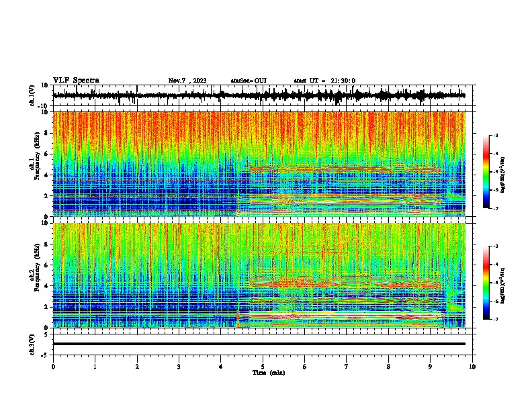Click the "6" kHz tick on ch.1 spectrogram
This screenshot has width=532, height=411.
coord(47,154)
